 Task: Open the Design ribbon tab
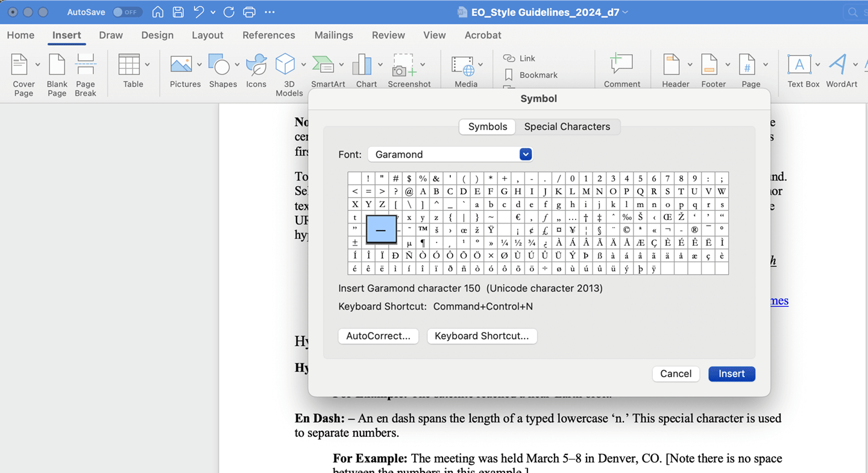pos(157,35)
